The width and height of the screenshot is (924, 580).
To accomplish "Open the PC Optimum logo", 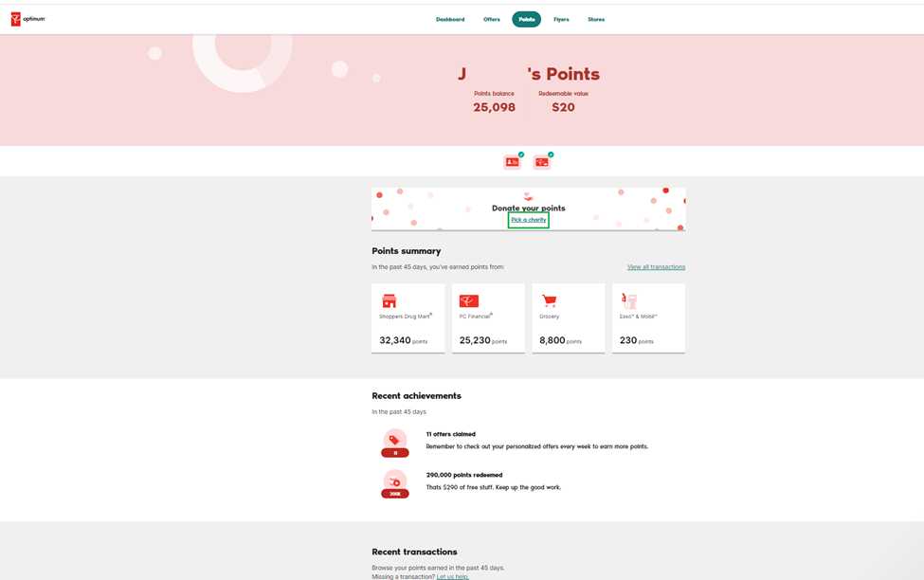I will pyautogui.click(x=27, y=18).
